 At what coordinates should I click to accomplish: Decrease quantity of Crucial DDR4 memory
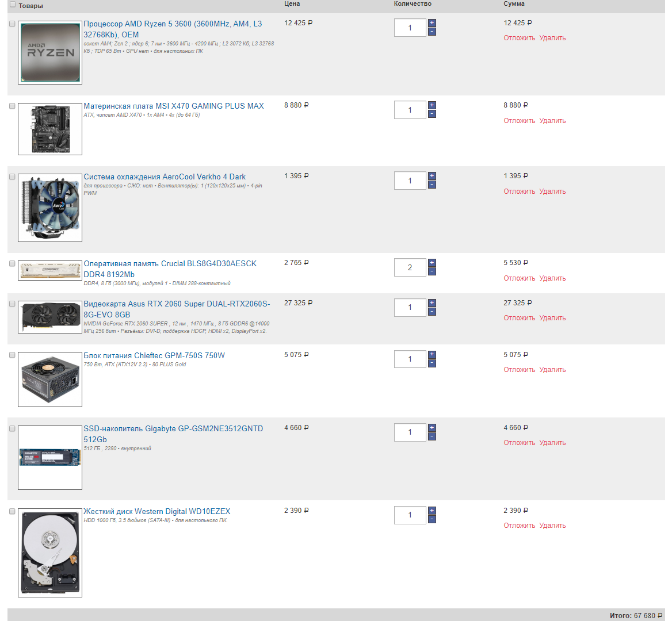pyautogui.click(x=432, y=271)
